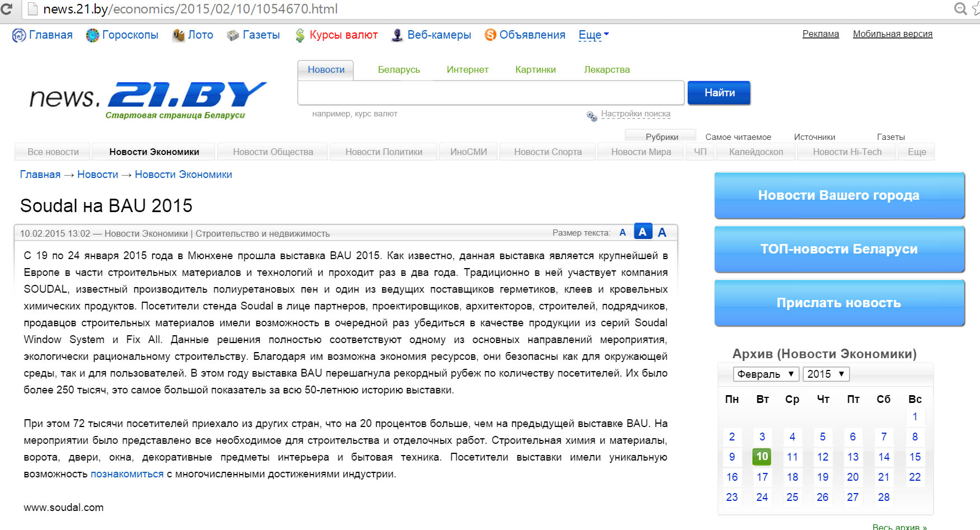Image resolution: width=980 pixels, height=530 pixels.
Task: Click the Главная breadcrumb link
Action: [40, 175]
